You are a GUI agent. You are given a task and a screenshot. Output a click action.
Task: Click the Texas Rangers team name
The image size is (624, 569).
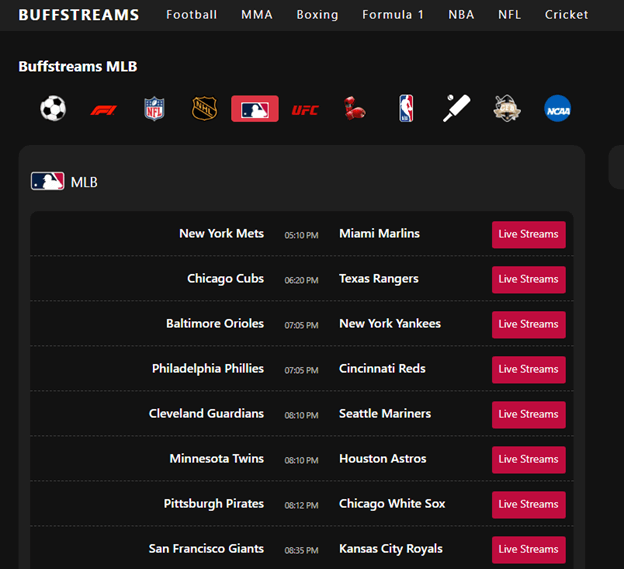pyautogui.click(x=378, y=279)
